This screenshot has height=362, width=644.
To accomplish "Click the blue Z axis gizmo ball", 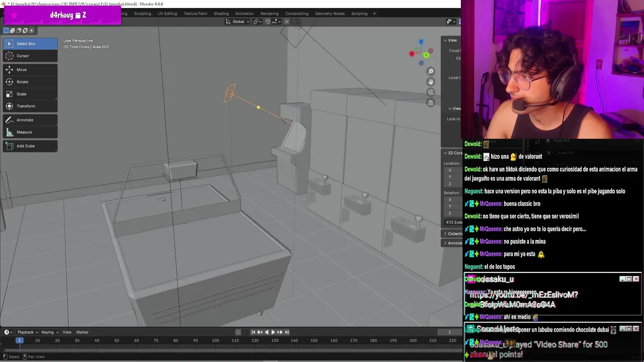I will tap(421, 42).
